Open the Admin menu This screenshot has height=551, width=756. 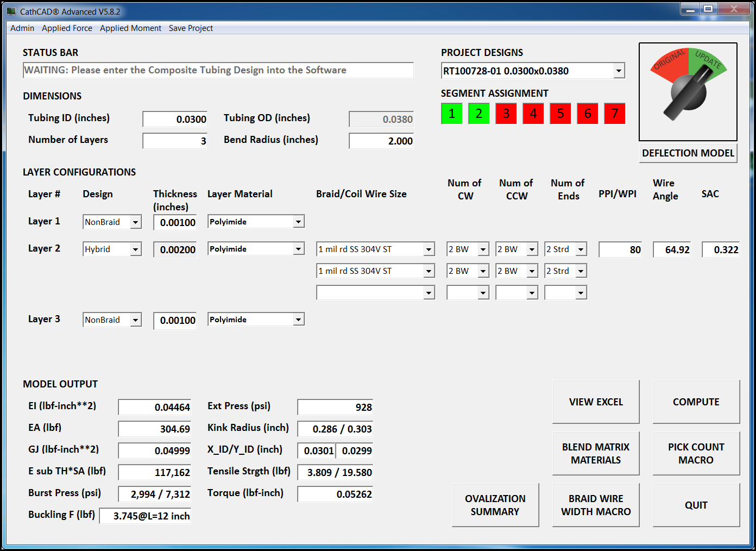click(22, 28)
